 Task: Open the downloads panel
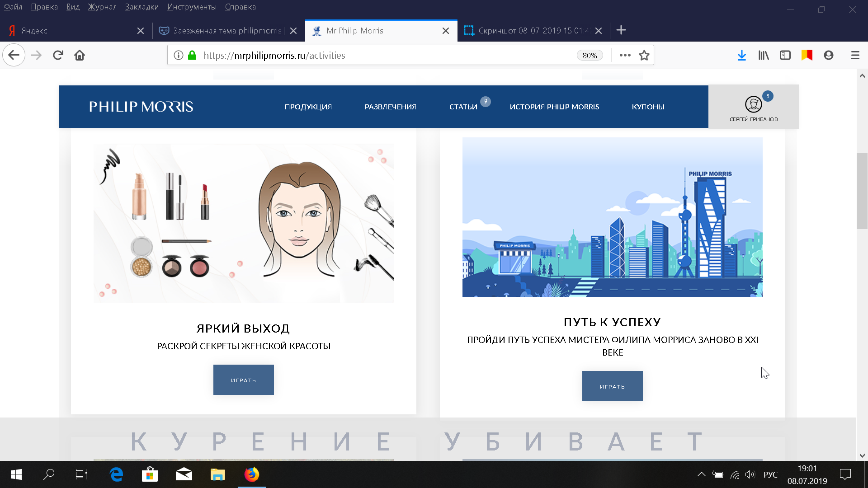[x=742, y=55]
